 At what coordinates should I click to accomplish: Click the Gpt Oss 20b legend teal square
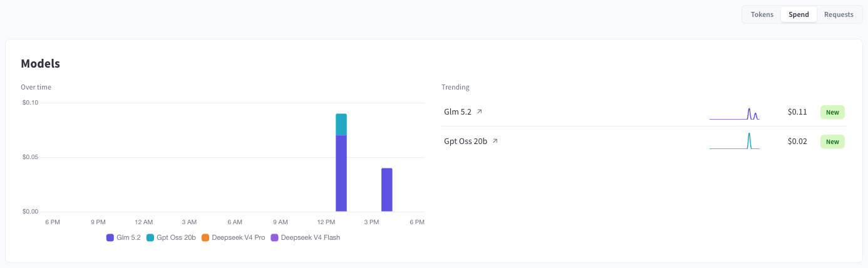tap(150, 237)
